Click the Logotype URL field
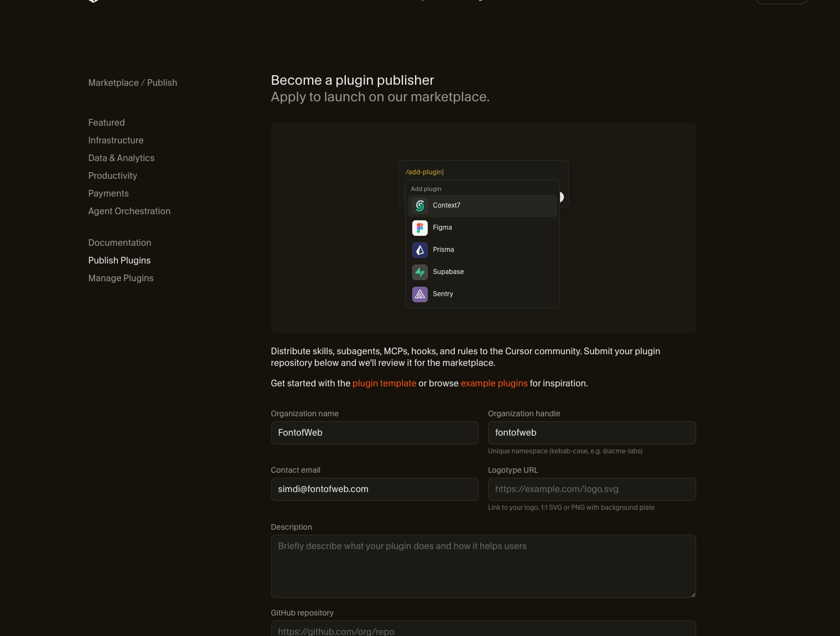 point(592,489)
